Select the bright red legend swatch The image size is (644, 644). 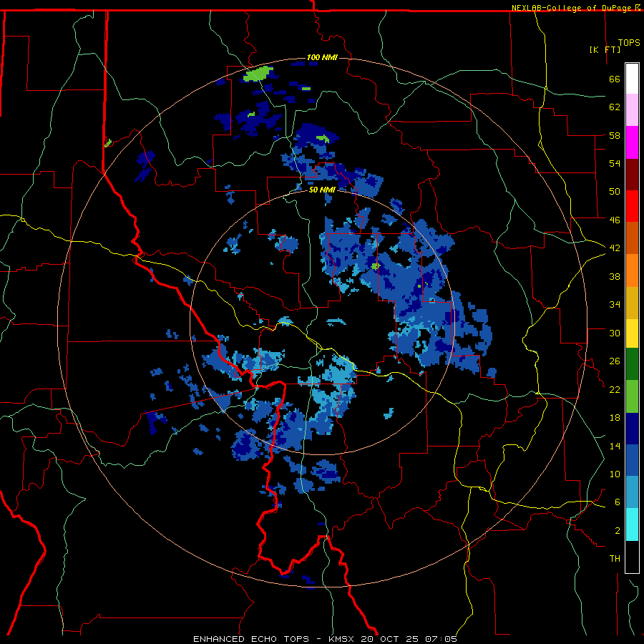(632, 206)
